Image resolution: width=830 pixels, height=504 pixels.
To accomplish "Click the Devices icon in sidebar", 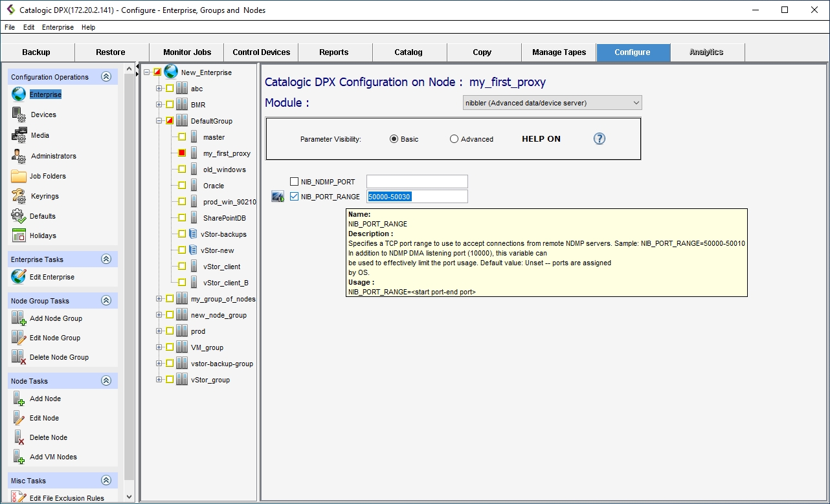I will coord(19,115).
